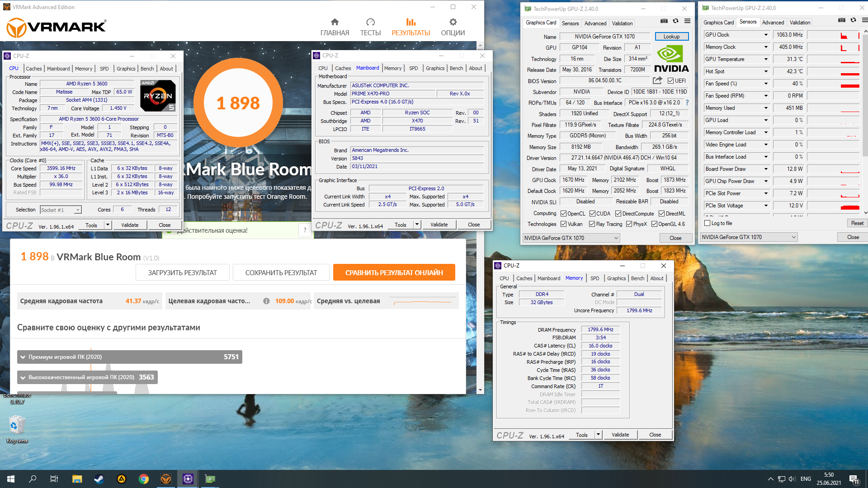Click the info icon beside target frame rate

(266, 301)
